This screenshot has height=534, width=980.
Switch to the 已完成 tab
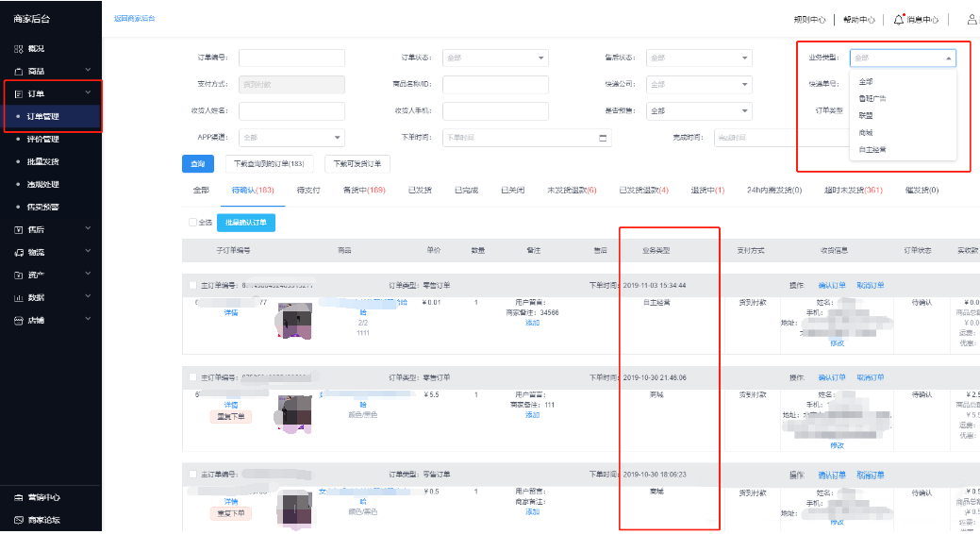click(466, 190)
